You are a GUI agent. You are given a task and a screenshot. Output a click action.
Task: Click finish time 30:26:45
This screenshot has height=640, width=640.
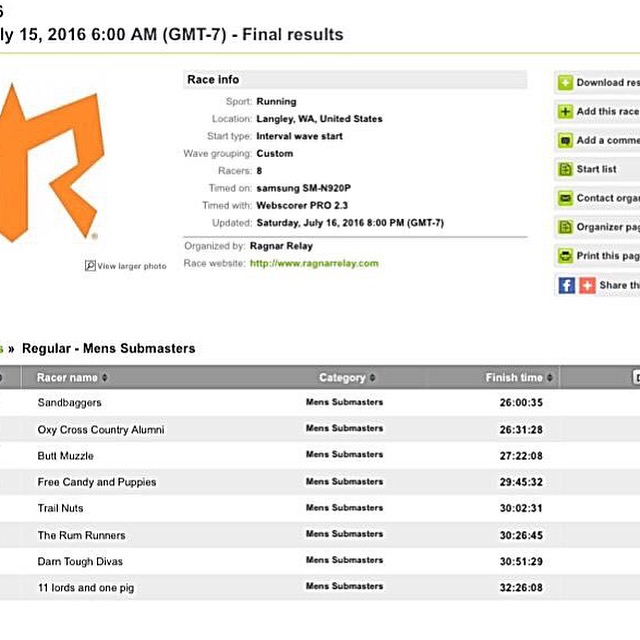[521, 535]
